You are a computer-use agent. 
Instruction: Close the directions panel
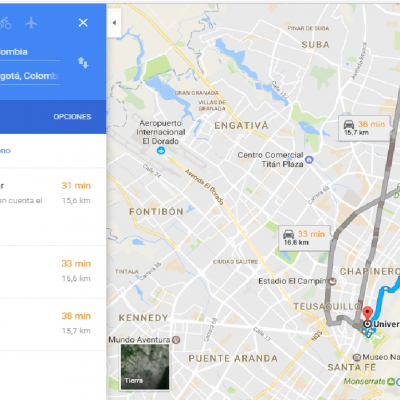(x=83, y=23)
